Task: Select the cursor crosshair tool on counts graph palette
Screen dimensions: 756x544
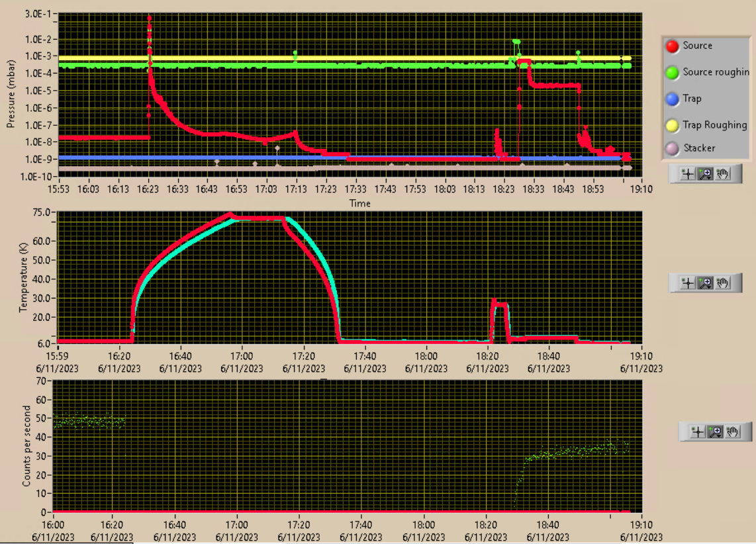Action: point(698,431)
